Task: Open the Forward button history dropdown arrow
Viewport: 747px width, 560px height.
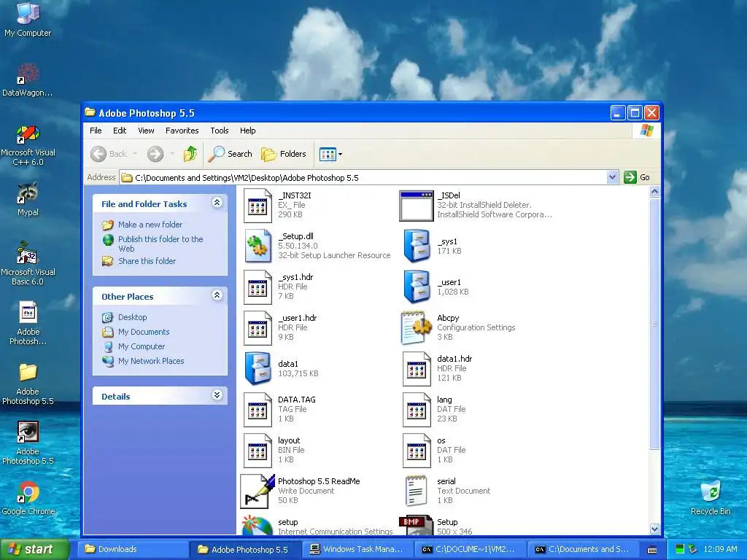Action: coord(172,154)
